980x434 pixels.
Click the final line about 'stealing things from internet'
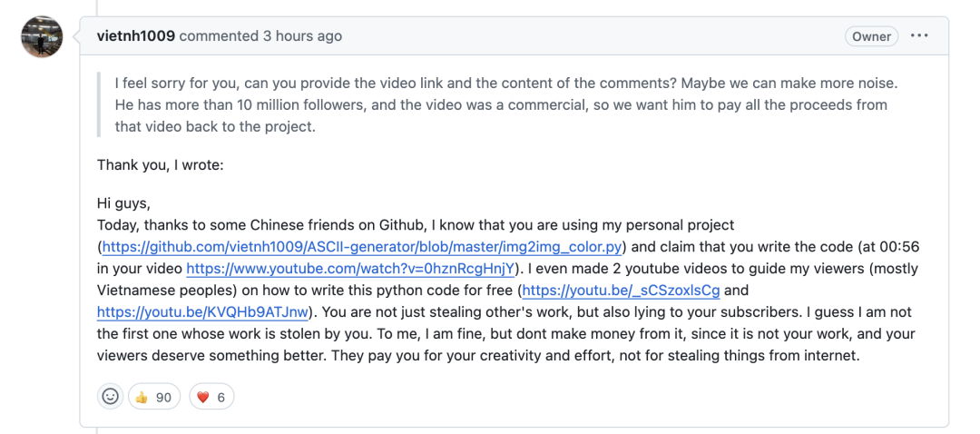click(x=477, y=356)
